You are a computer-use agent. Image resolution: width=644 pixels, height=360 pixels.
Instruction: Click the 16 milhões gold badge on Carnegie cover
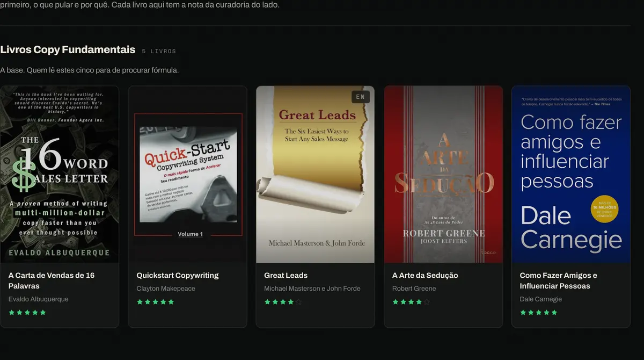(x=605, y=209)
